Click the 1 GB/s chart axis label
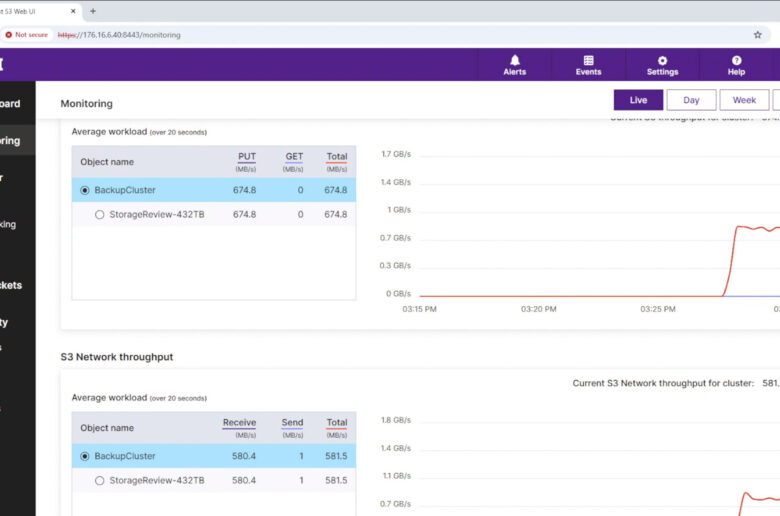Viewport: 780px width, 516px height. (x=399, y=210)
